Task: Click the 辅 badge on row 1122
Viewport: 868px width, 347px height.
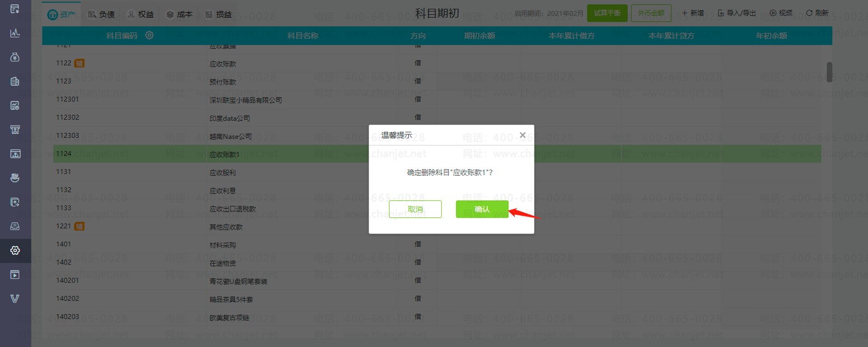Action: (79, 63)
